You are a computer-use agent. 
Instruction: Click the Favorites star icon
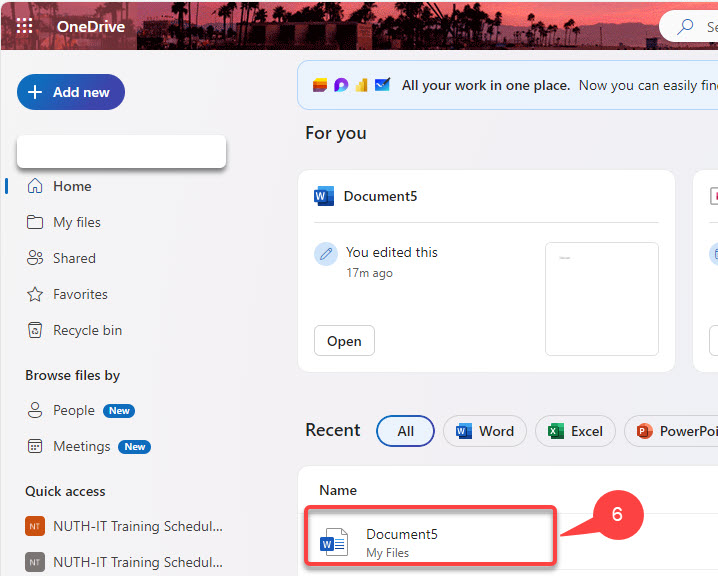(x=35, y=294)
